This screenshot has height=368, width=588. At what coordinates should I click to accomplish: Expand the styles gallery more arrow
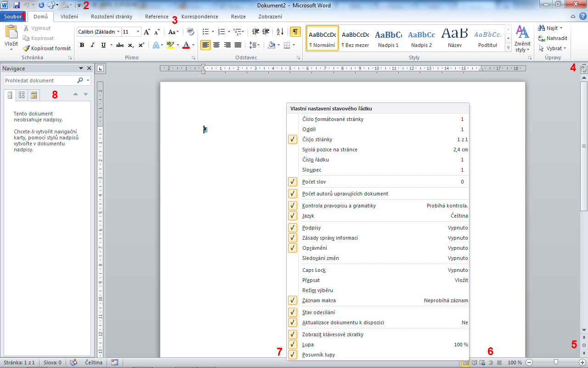coord(509,47)
